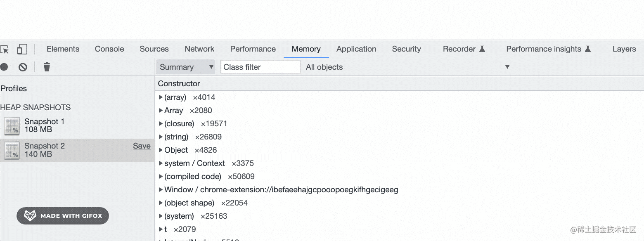Switch to the Network tab
The width and height of the screenshot is (644, 241).
tap(199, 49)
